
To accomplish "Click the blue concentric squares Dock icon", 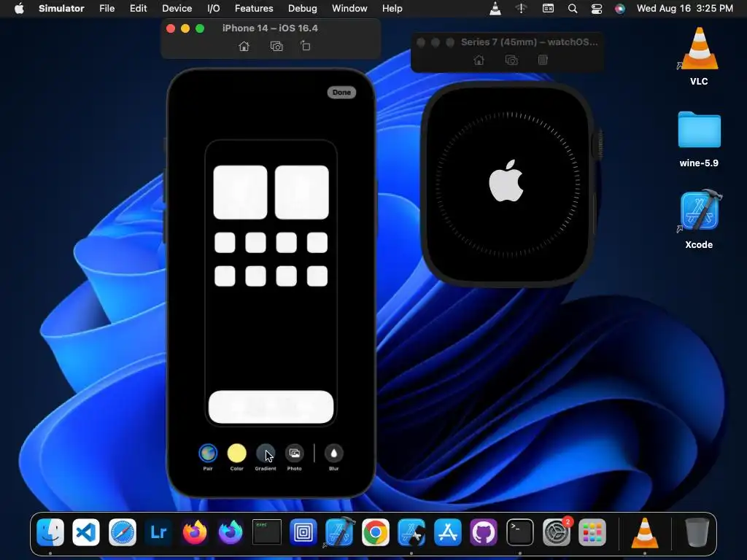I will click(x=303, y=532).
